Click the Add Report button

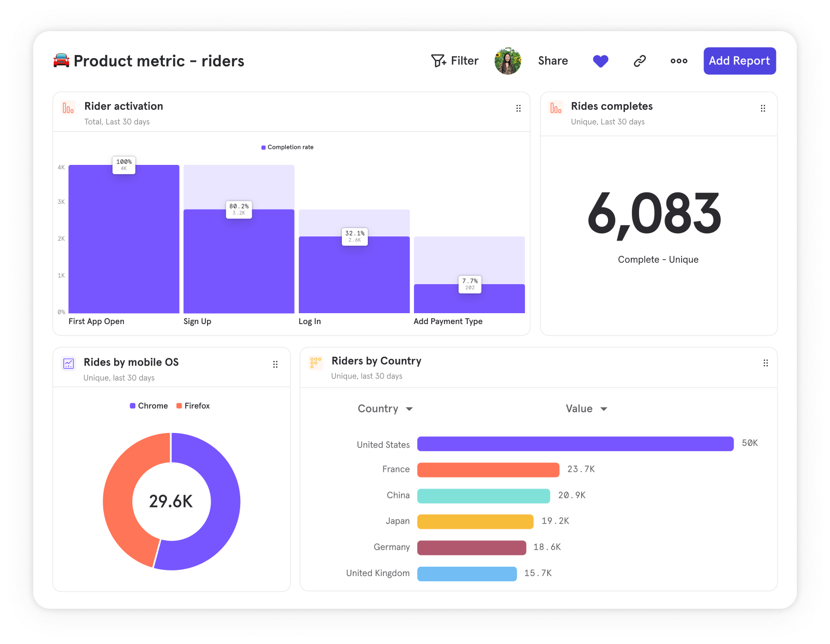[x=739, y=61]
